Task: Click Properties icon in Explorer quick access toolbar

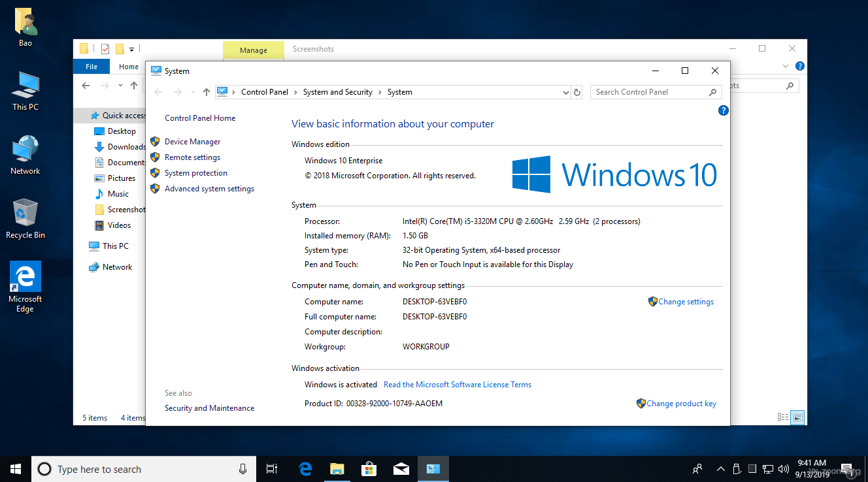Action: pos(105,49)
